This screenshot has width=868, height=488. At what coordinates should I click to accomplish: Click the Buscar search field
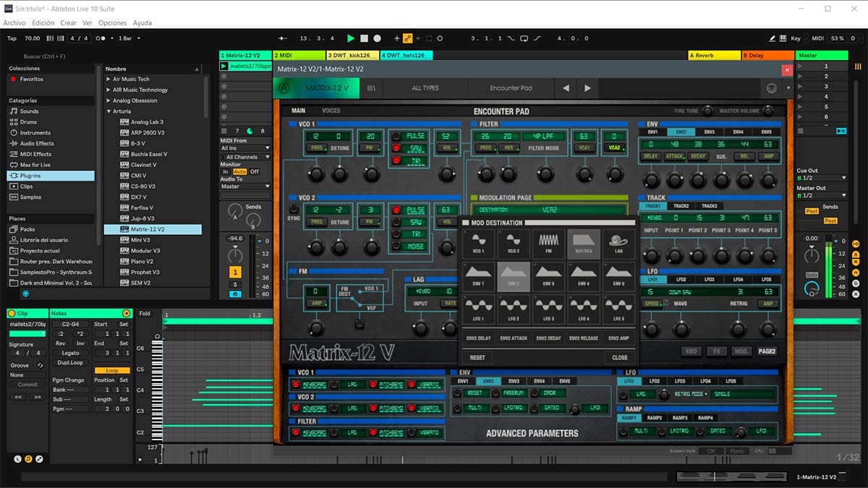pyautogui.click(x=49, y=56)
